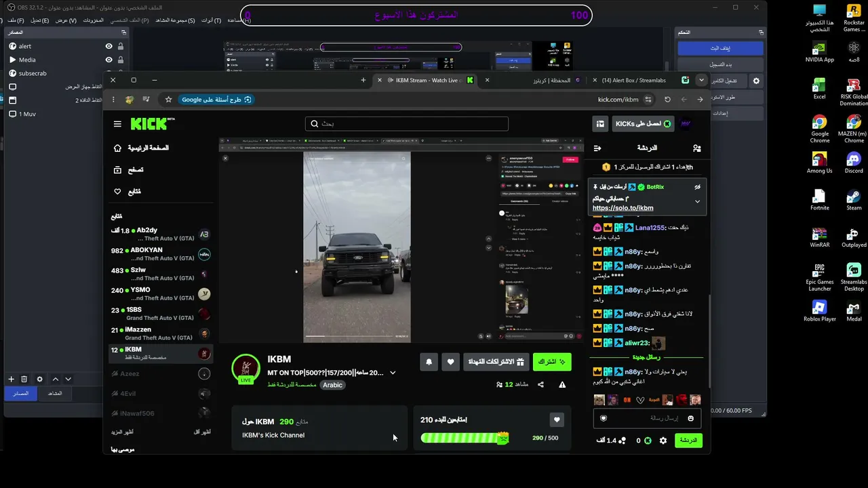Toggle lock on alert source
The width and height of the screenshot is (868, 488).
[121, 46]
